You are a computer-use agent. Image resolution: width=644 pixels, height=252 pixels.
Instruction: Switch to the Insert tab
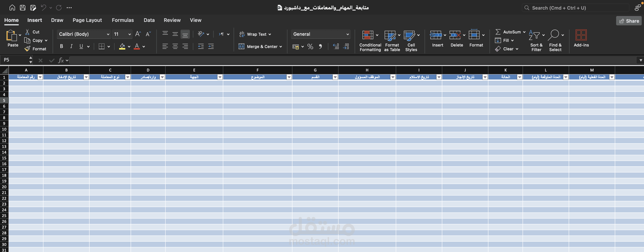(x=35, y=20)
